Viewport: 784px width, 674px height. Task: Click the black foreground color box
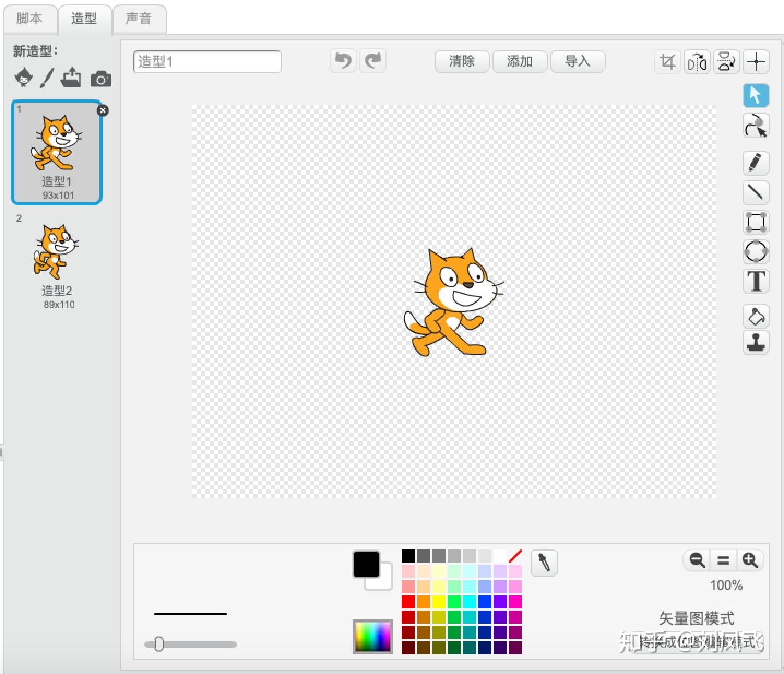(366, 564)
